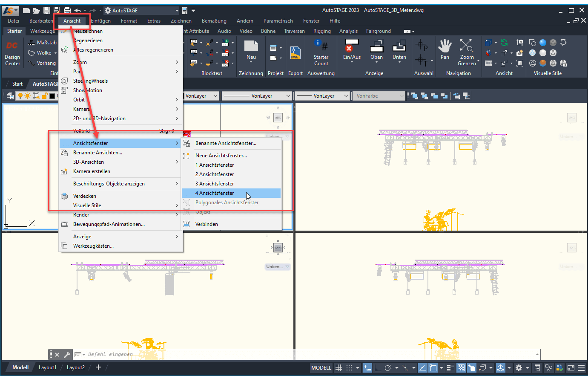Open the AutoSTAGE workspace dropdown
Screen dimensions: 588x376
177,10
